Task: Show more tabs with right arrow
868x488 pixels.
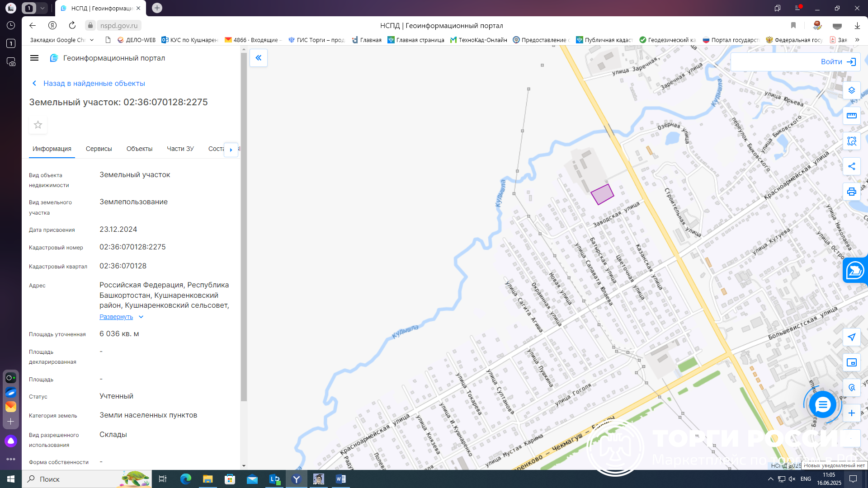Action: click(231, 149)
